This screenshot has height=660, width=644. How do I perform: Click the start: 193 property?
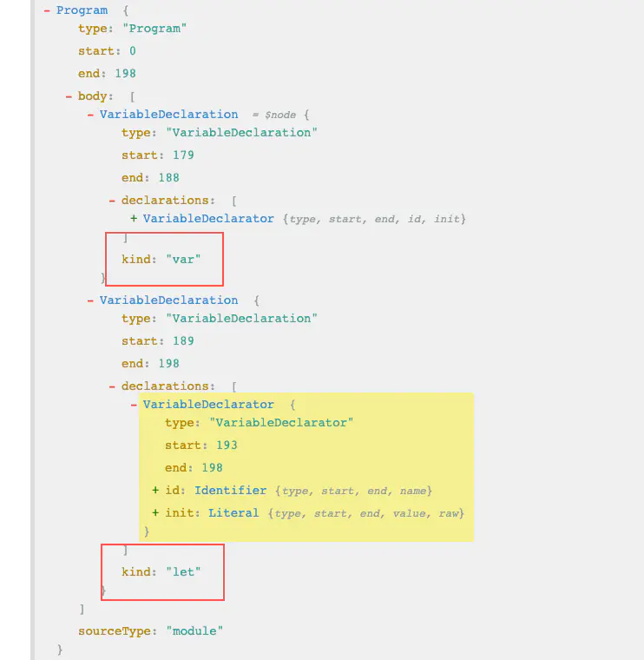[200, 445]
